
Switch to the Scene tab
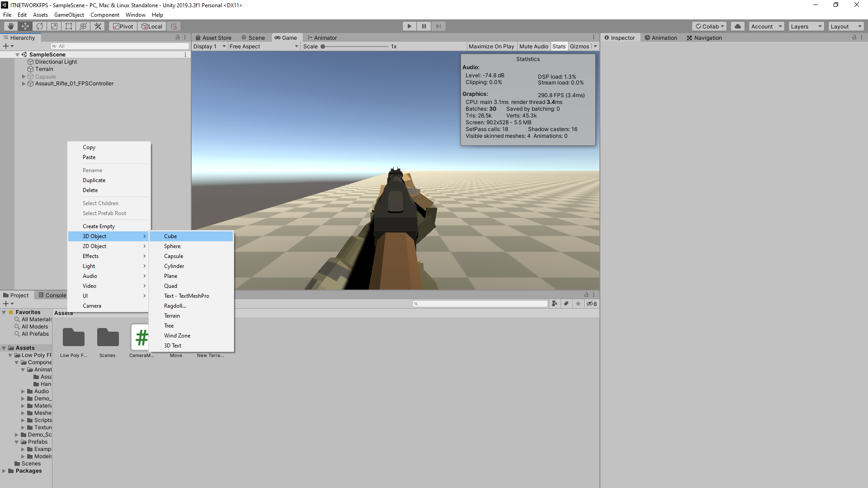(x=254, y=38)
